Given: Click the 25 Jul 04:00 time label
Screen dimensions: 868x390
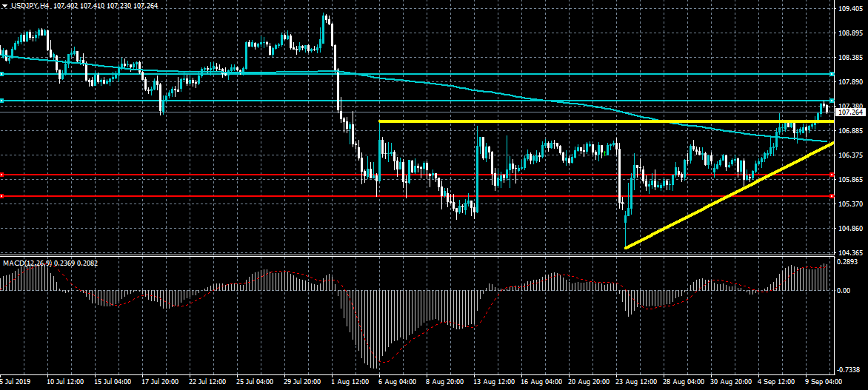Looking at the screenshot, I should [x=256, y=383].
